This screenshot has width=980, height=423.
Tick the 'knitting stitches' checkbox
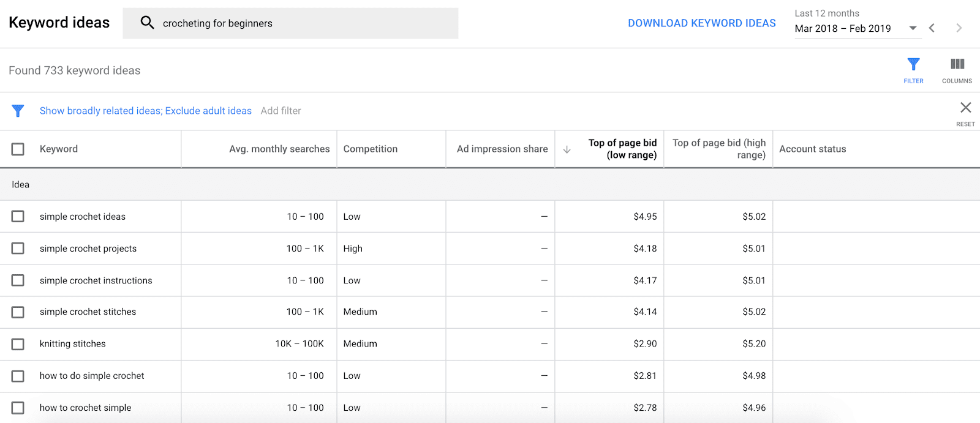point(18,344)
